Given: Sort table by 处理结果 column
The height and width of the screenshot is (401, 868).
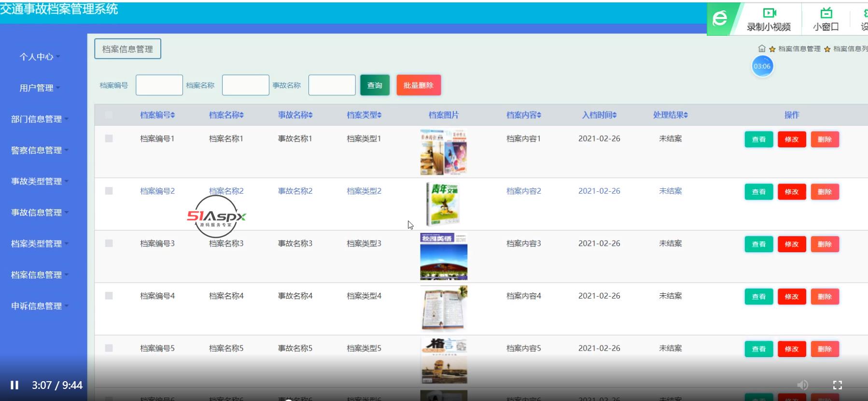Looking at the screenshot, I should pyautogui.click(x=671, y=115).
